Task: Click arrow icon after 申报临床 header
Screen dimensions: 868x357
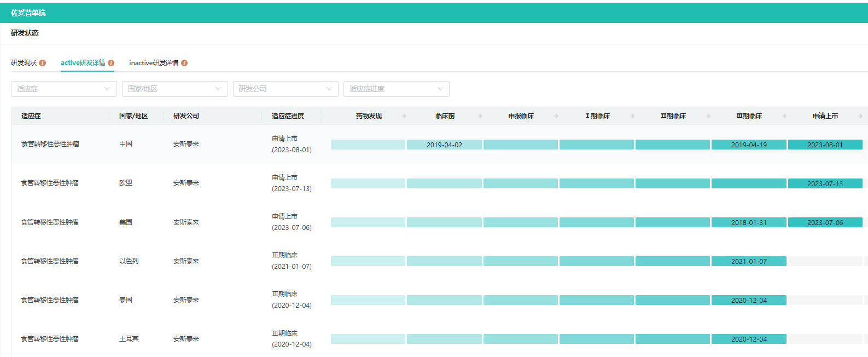Action: (556, 116)
